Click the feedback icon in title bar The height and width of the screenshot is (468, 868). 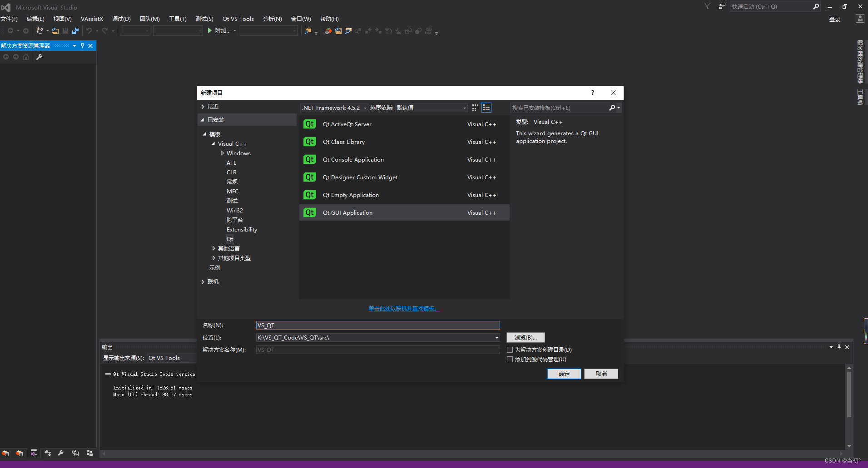(x=722, y=6)
